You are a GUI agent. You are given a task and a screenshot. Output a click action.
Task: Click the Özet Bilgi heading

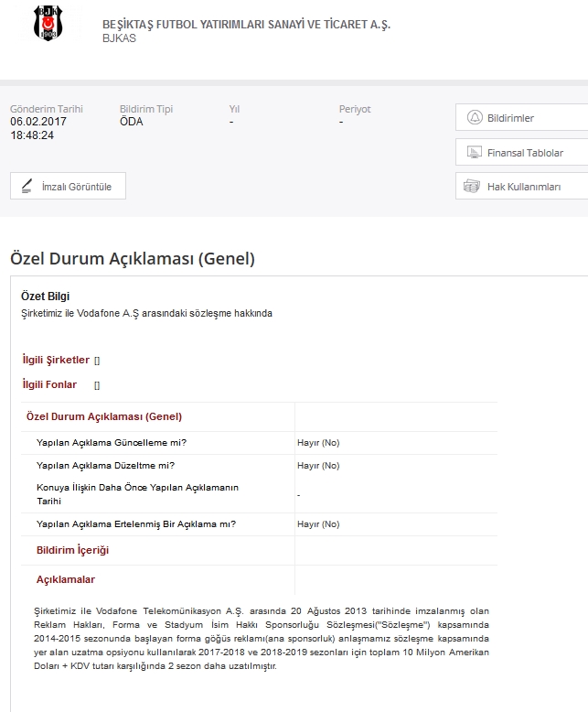[x=45, y=297]
